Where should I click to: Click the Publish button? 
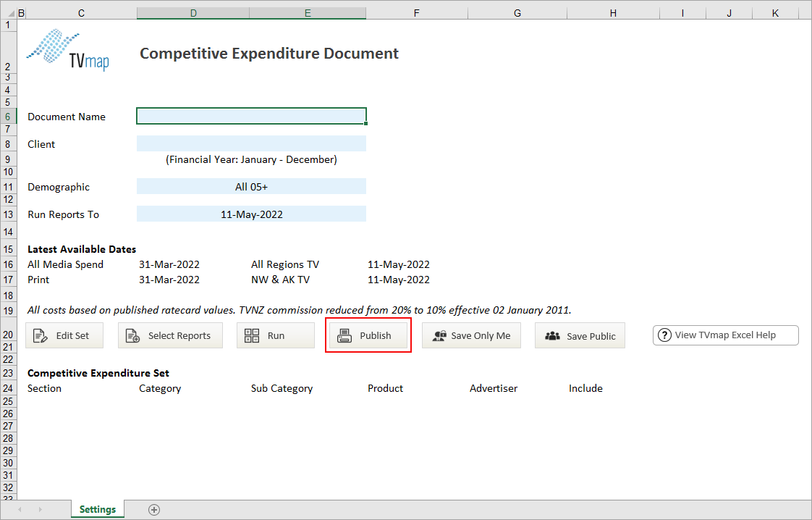[368, 335]
